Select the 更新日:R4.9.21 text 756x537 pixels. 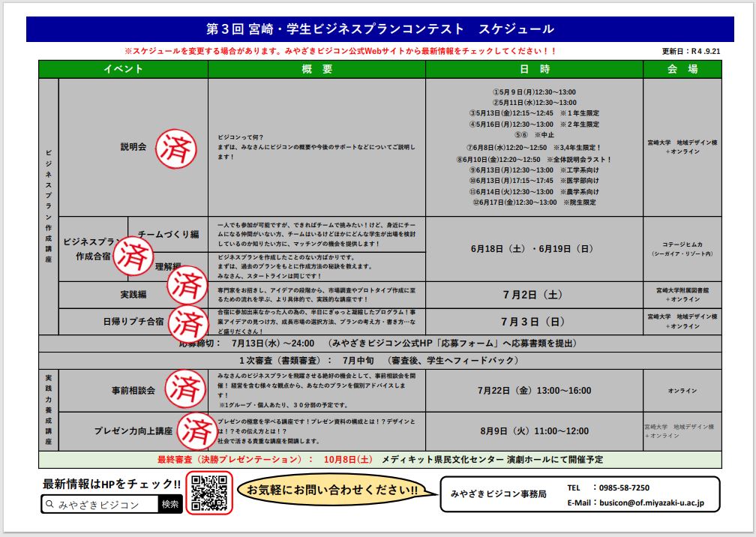(x=691, y=51)
